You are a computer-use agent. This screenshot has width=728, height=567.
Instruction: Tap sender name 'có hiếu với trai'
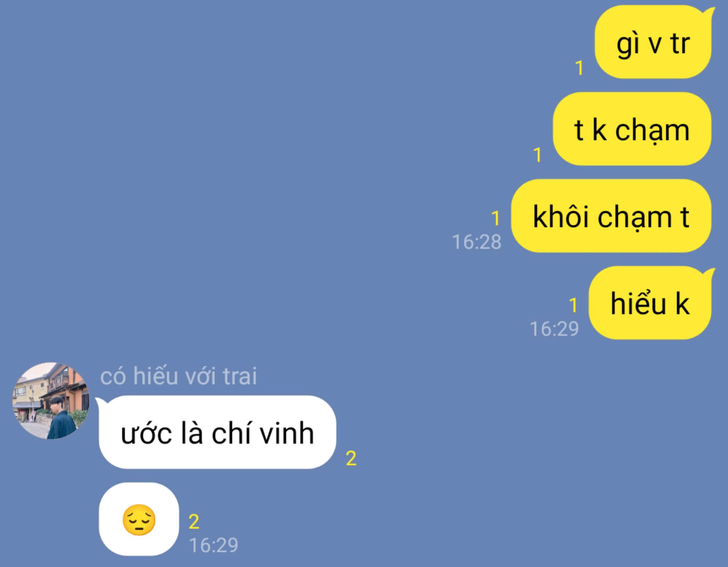(x=179, y=376)
